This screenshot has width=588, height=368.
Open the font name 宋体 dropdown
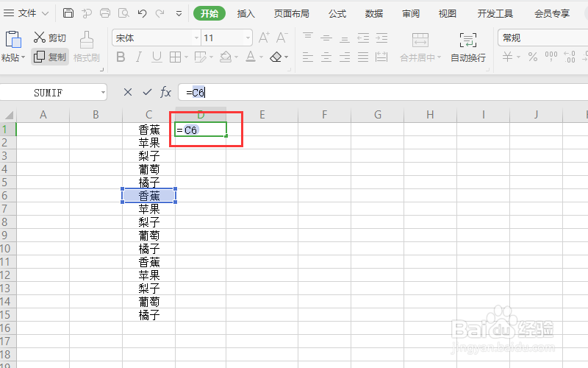pyautogui.click(x=196, y=38)
